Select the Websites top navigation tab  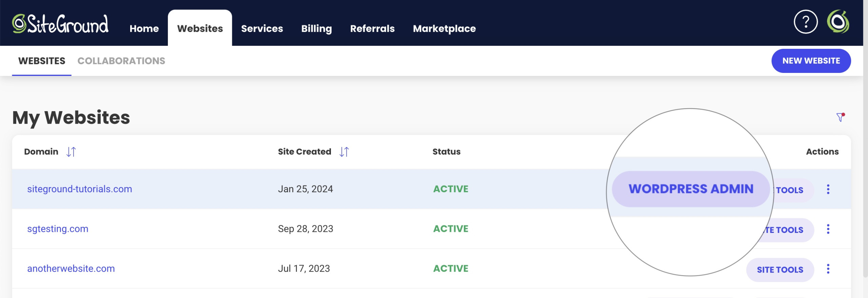point(200,28)
